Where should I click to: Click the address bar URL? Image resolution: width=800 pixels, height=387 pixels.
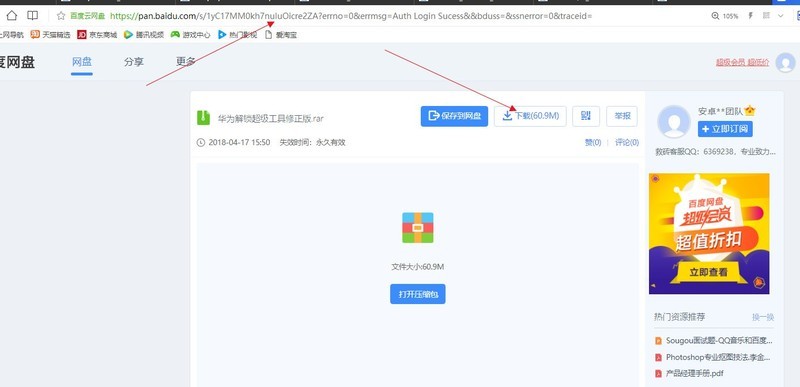(351, 16)
